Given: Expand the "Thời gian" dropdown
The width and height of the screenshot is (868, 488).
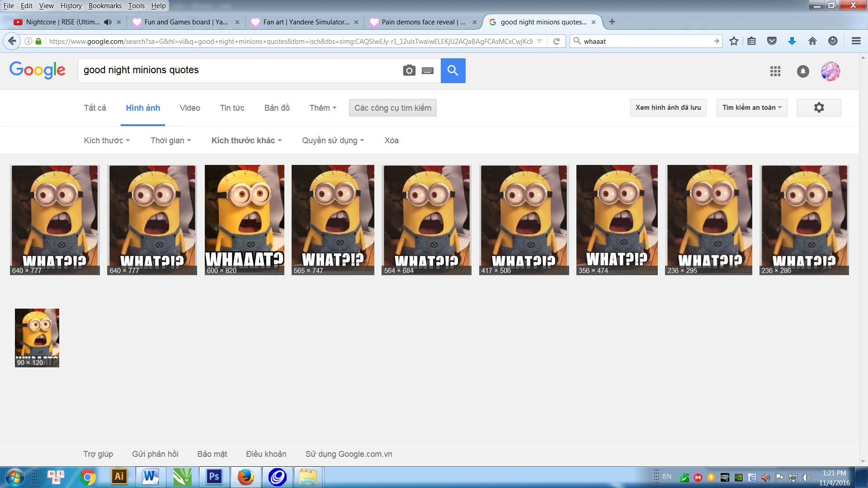Looking at the screenshot, I should coord(170,141).
